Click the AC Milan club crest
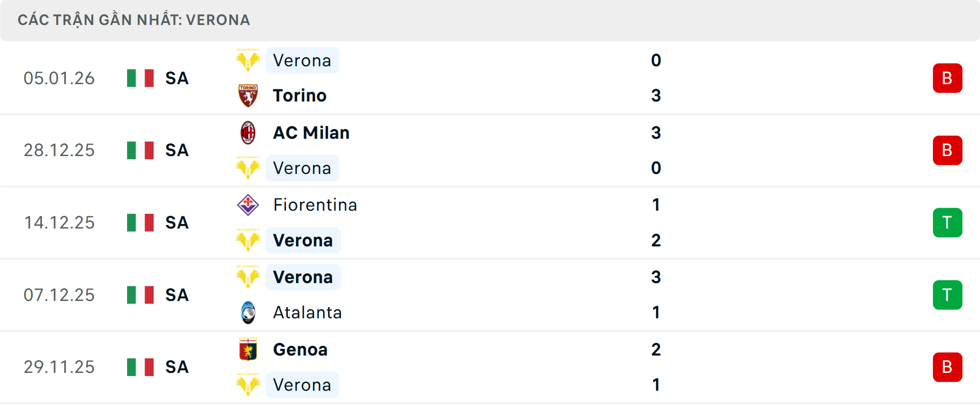 (x=248, y=133)
